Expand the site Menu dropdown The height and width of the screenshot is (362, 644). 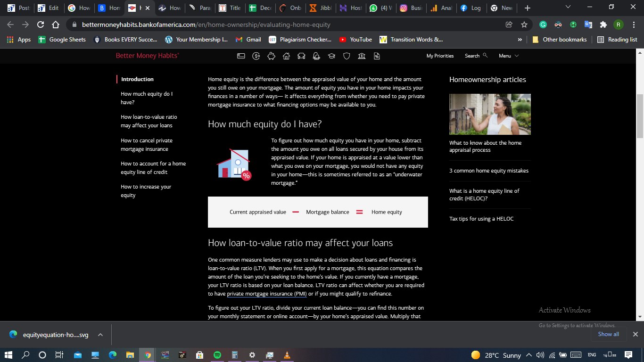point(509,56)
